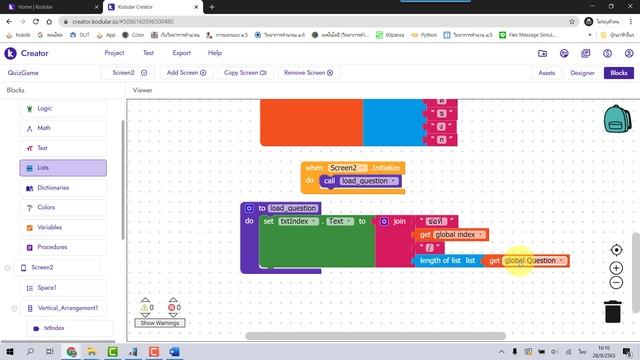Click the Copy Screen button

(245, 73)
